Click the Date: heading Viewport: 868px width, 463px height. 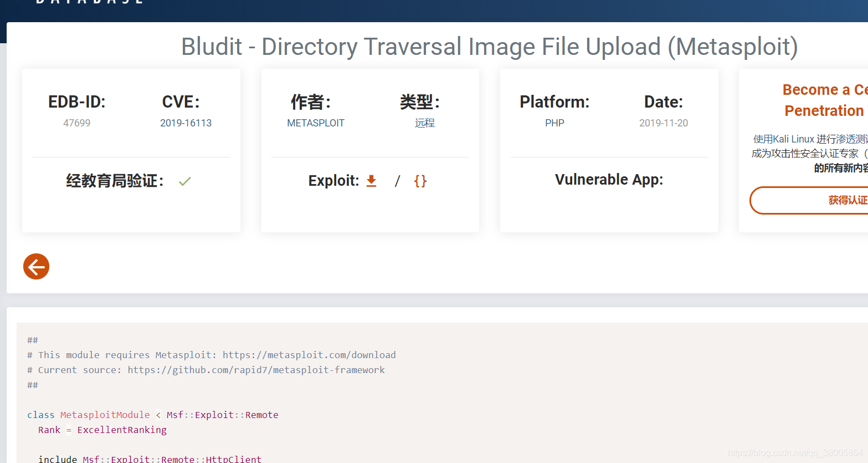coord(664,102)
